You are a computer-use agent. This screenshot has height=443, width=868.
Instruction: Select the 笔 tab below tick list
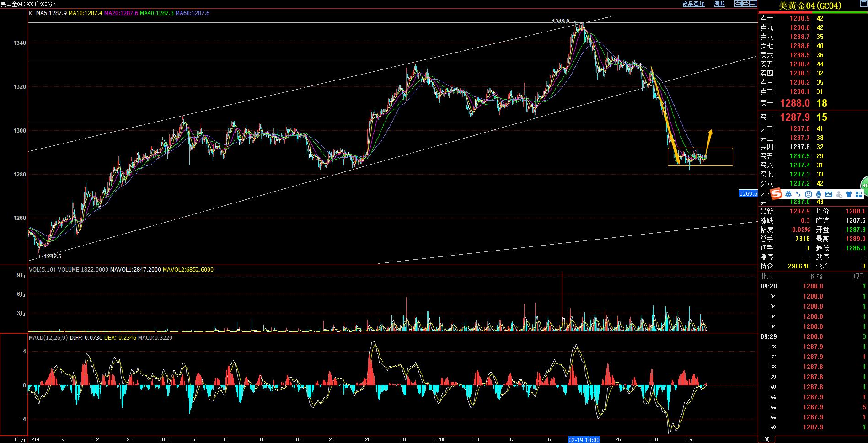tap(766, 439)
